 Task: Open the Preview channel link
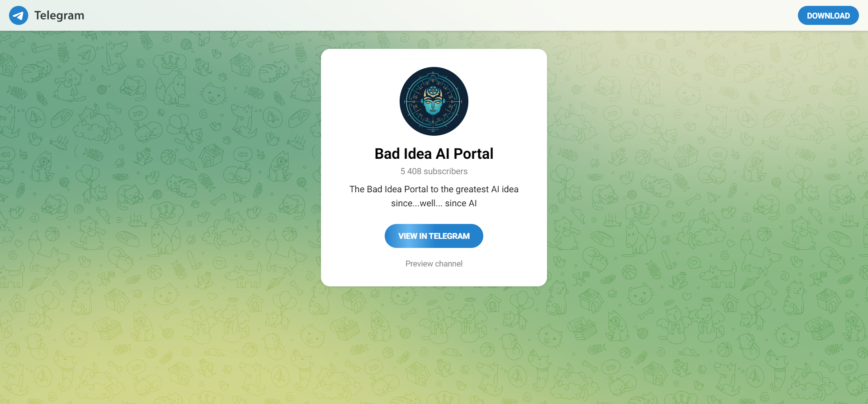[x=434, y=264]
